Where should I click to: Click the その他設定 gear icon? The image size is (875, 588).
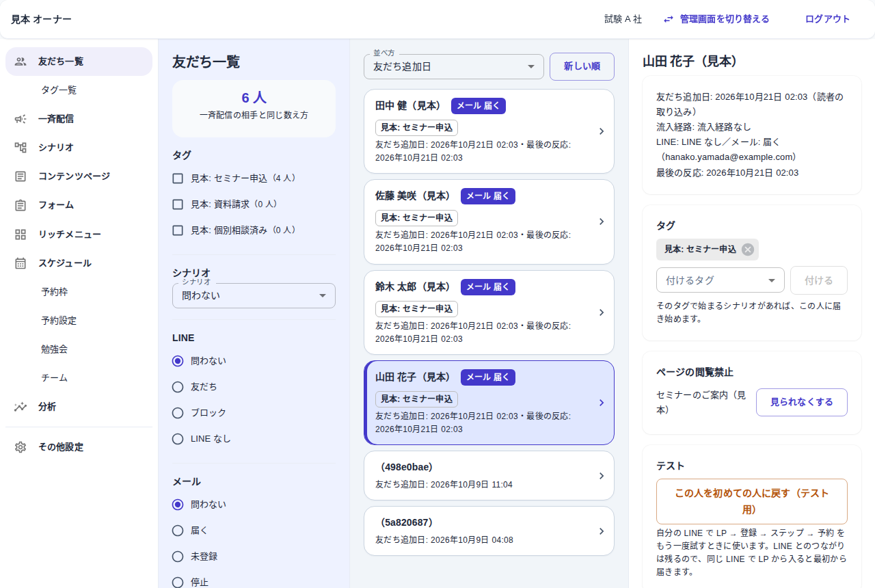pyautogui.click(x=21, y=447)
